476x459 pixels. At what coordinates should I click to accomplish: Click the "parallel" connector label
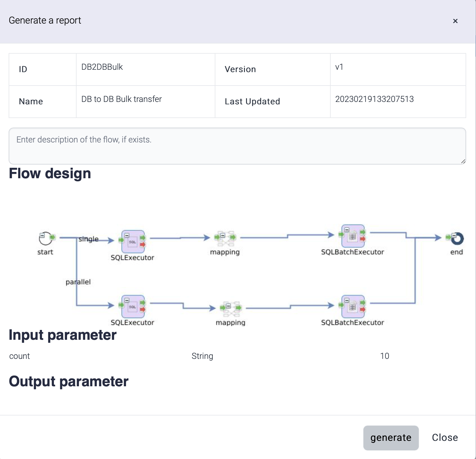78,282
